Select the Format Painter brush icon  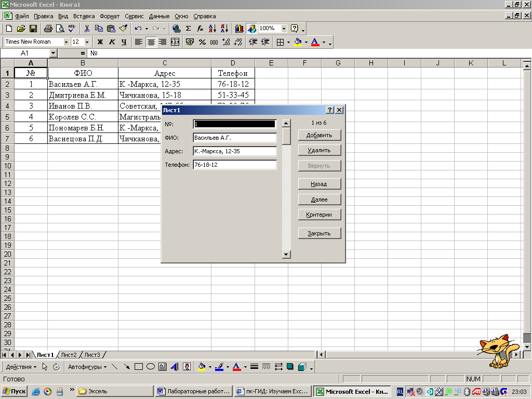click(x=123, y=29)
